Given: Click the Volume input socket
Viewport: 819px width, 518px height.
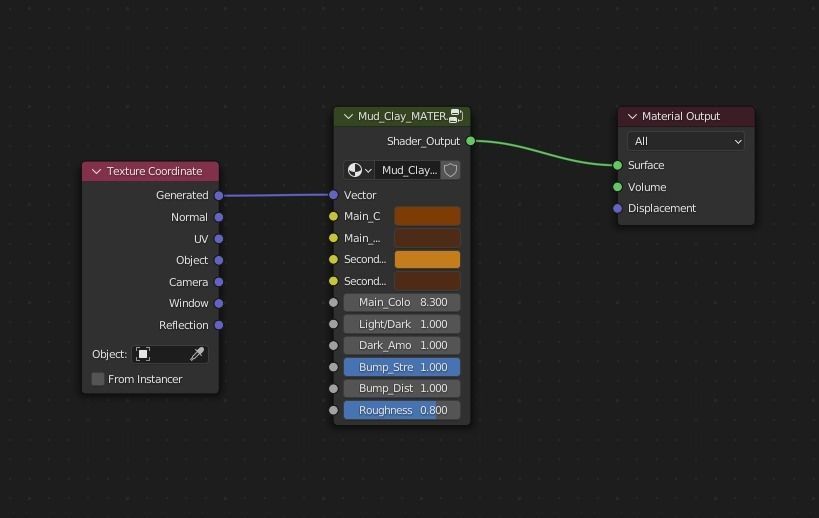Looking at the screenshot, I should [617, 187].
